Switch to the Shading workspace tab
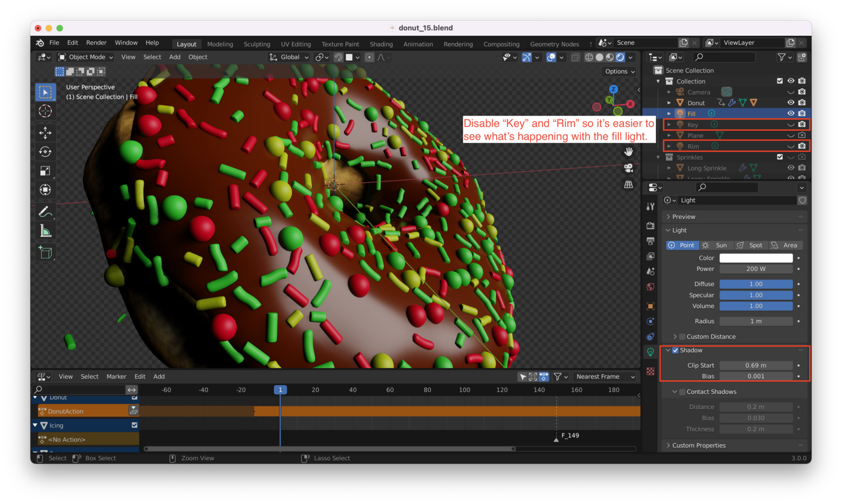This screenshot has width=842, height=504. click(x=381, y=44)
